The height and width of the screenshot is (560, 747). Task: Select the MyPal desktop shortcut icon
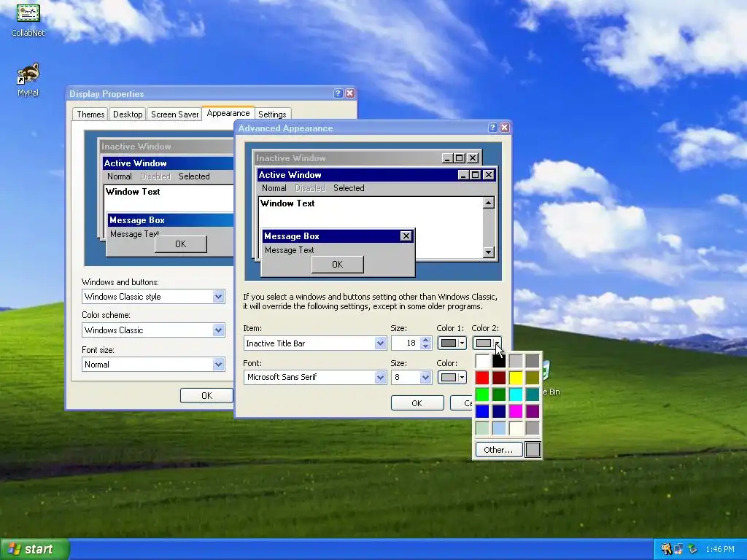point(28,80)
